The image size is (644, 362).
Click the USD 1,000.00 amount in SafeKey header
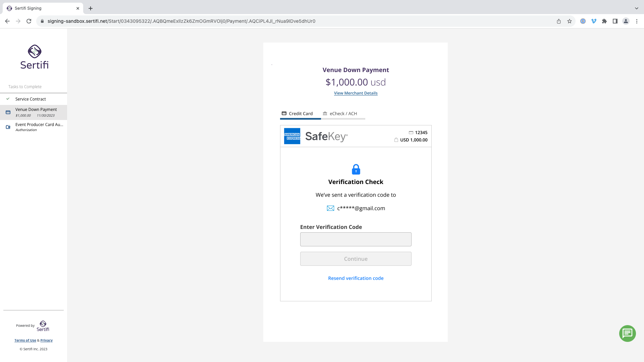pos(414,140)
